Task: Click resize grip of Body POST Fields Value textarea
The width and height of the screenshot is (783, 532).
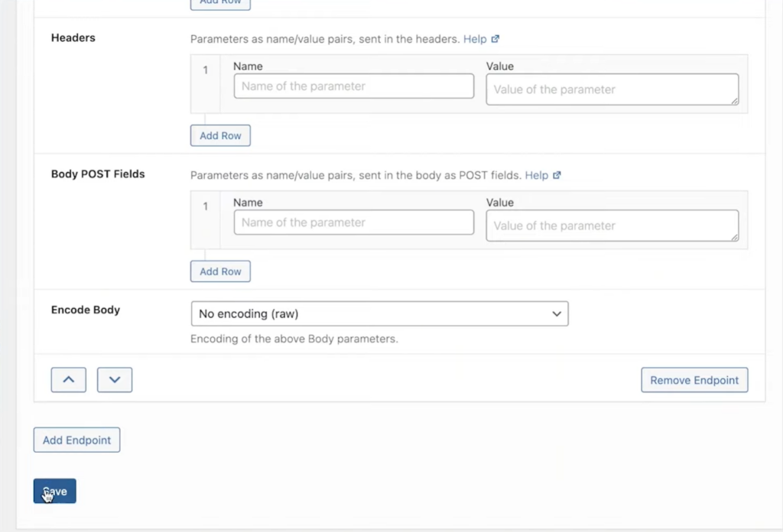Action: (734, 237)
